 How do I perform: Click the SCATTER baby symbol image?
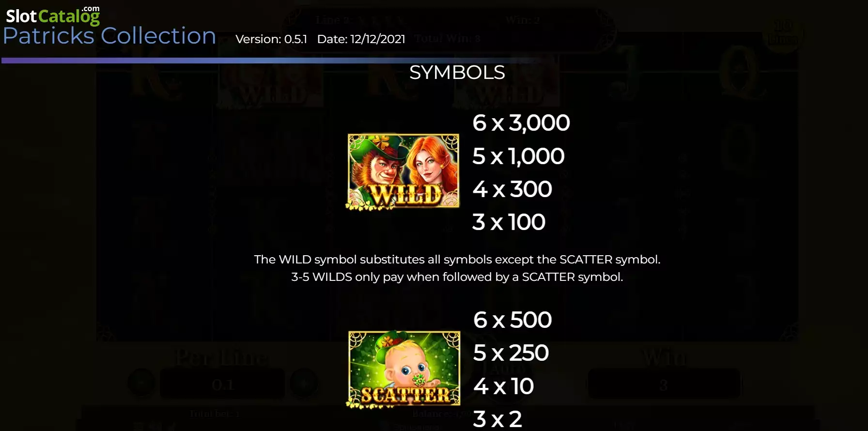403,369
